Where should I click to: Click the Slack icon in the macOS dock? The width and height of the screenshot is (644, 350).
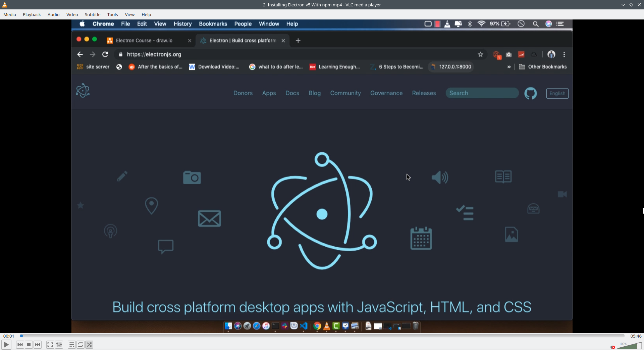tap(285, 326)
